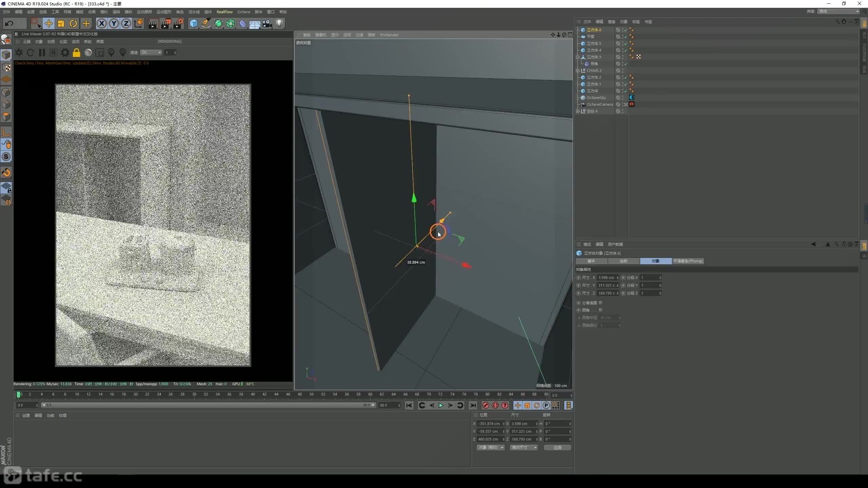Click Live Viewer send-scene Octane icon
Image resolution: width=868 pixels, height=488 pixels.
[x=19, y=53]
